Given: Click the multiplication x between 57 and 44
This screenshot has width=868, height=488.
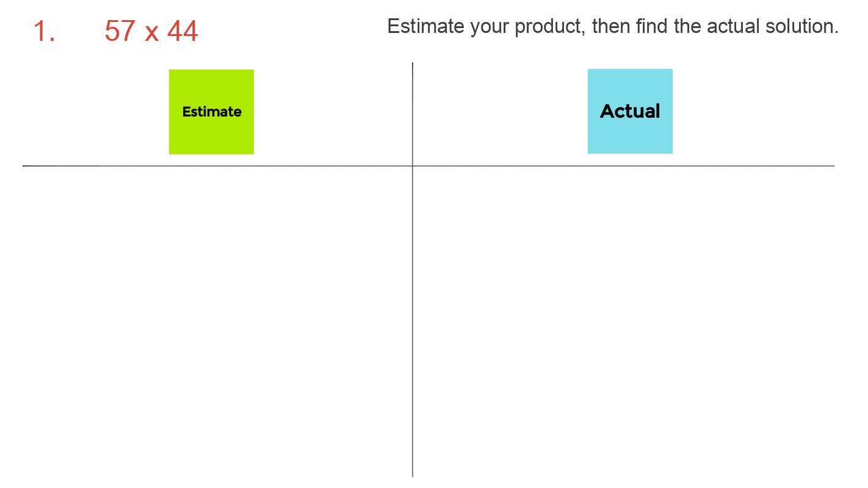Looking at the screenshot, I should (151, 33).
